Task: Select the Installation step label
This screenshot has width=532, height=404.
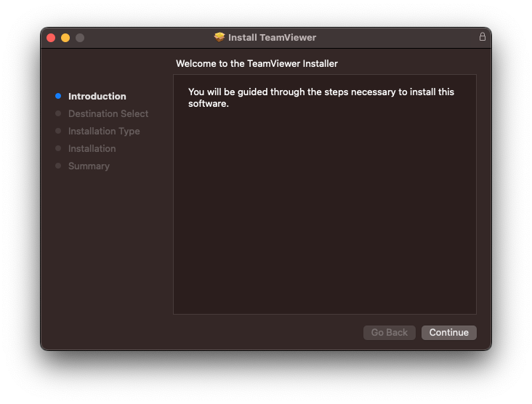Action: point(92,148)
